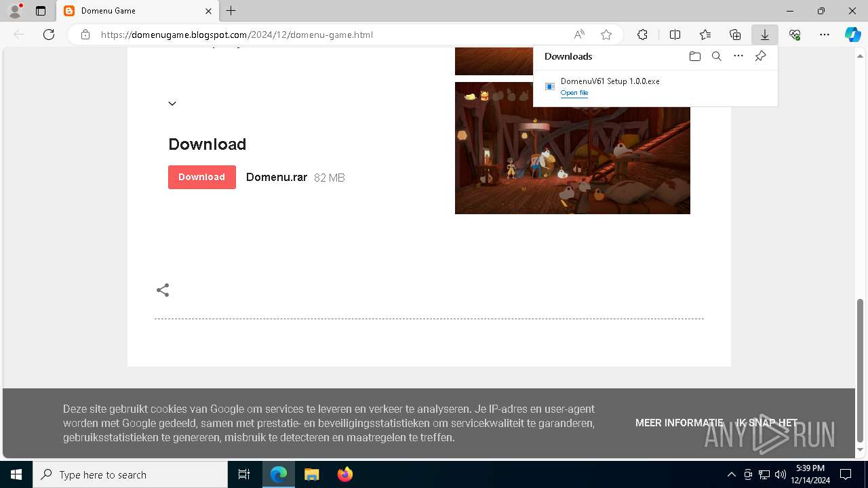The height and width of the screenshot is (488, 868).
Task: Switch to Edge in taskbar
Action: (279, 474)
